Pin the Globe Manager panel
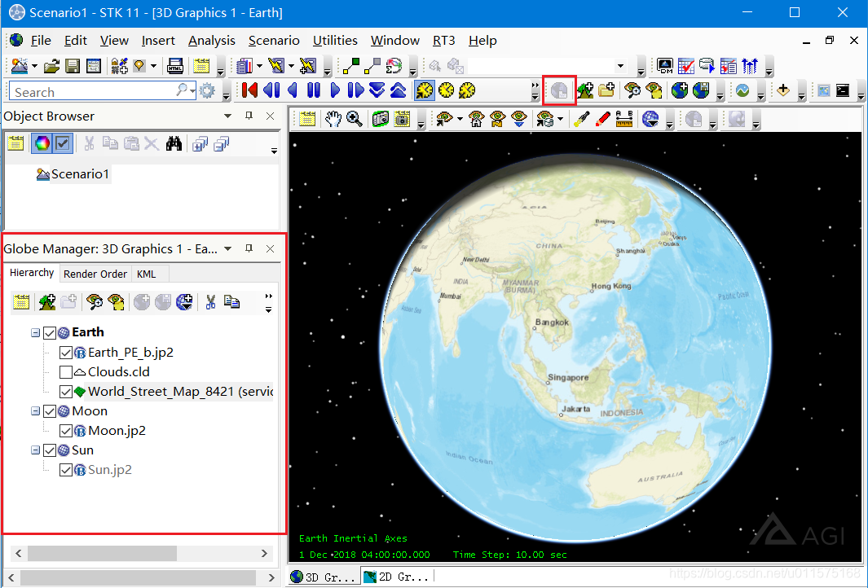Image resolution: width=868 pixels, height=588 pixels. [x=249, y=248]
